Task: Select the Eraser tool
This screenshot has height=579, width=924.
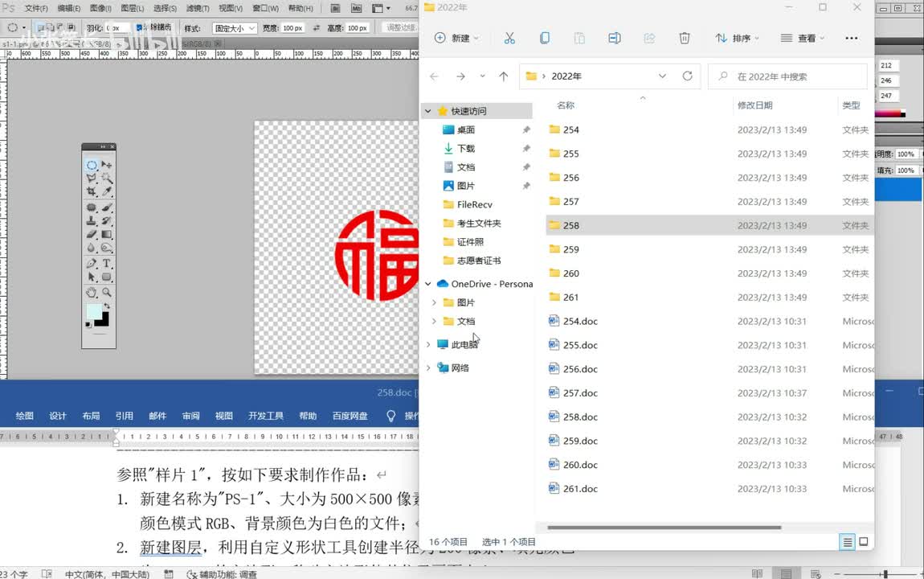Action: point(92,235)
